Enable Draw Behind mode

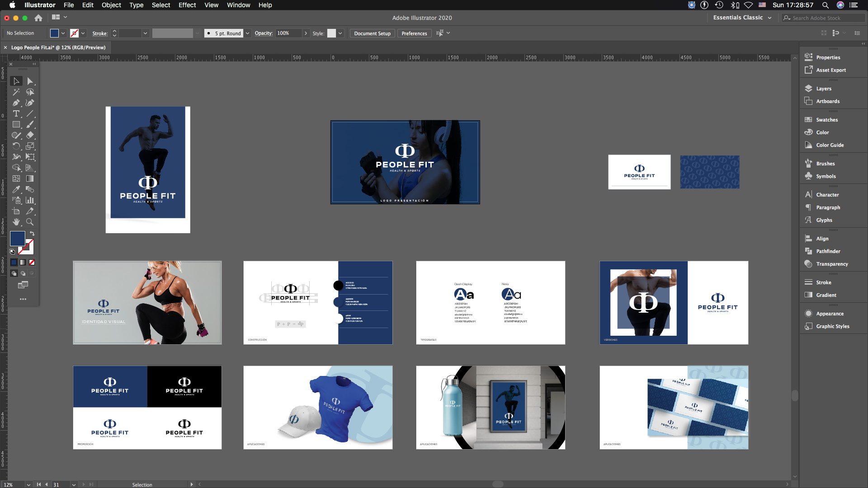point(23,273)
